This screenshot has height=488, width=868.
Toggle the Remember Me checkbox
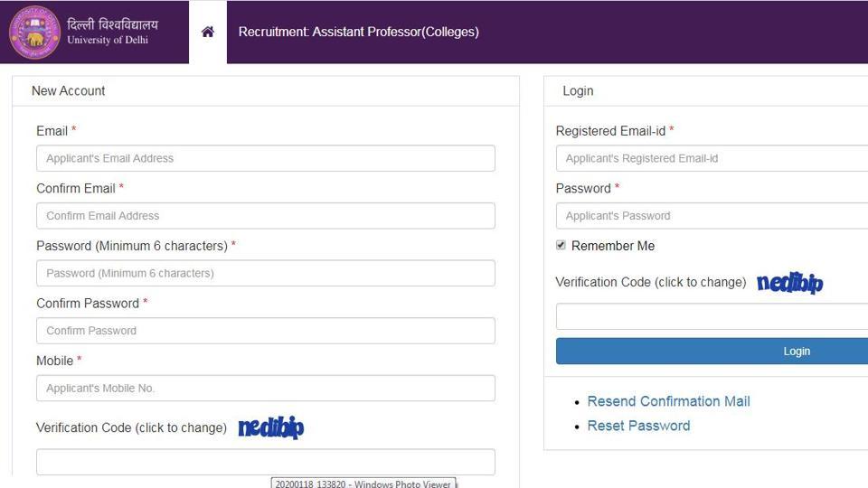(561, 245)
